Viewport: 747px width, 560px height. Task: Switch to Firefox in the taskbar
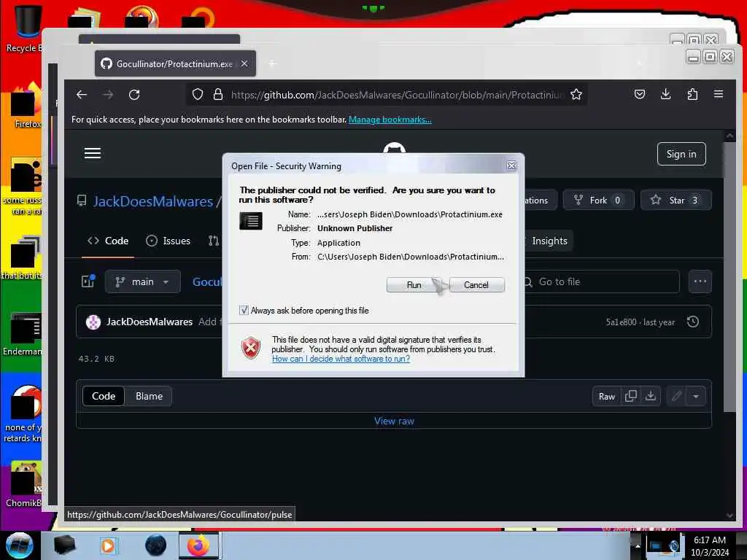pyautogui.click(x=198, y=545)
